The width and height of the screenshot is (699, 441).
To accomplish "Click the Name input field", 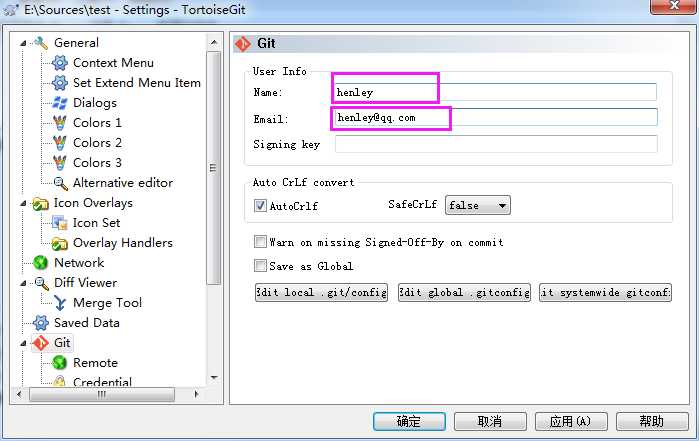I will (x=495, y=92).
